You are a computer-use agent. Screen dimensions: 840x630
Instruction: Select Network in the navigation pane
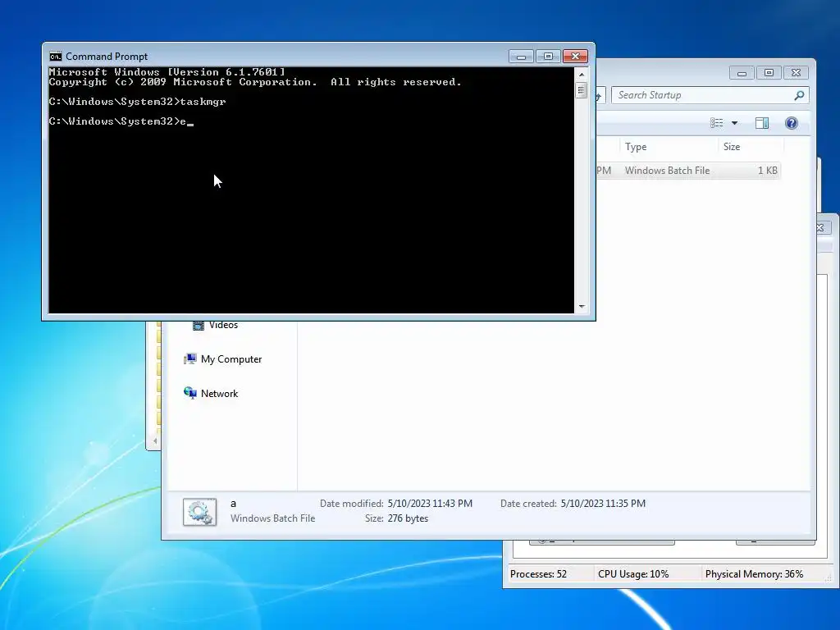[219, 393]
